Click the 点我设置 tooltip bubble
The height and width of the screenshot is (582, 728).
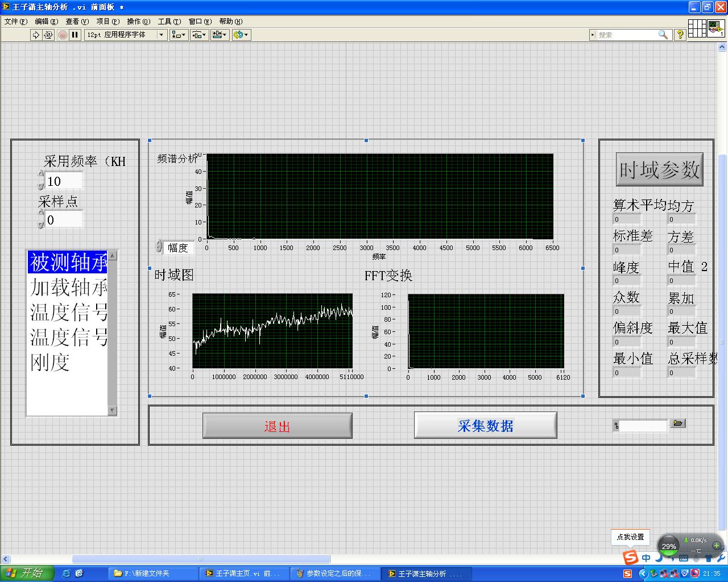630,537
